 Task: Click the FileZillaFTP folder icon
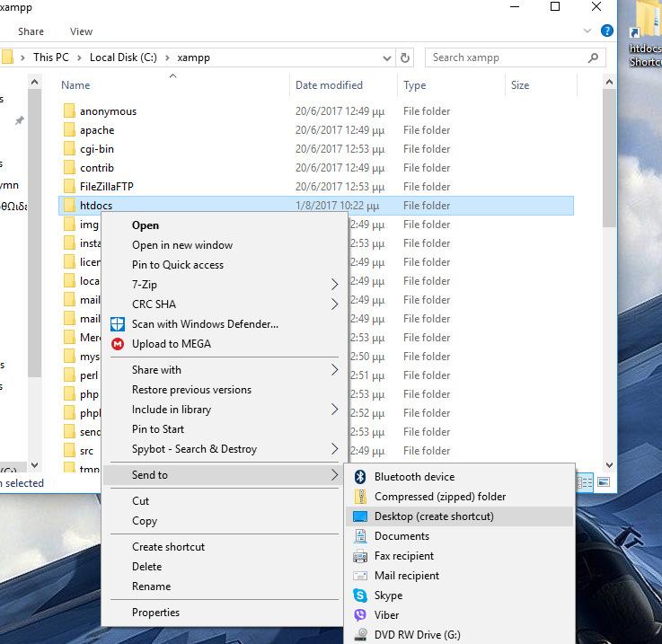pyautogui.click(x=69, y=186)
